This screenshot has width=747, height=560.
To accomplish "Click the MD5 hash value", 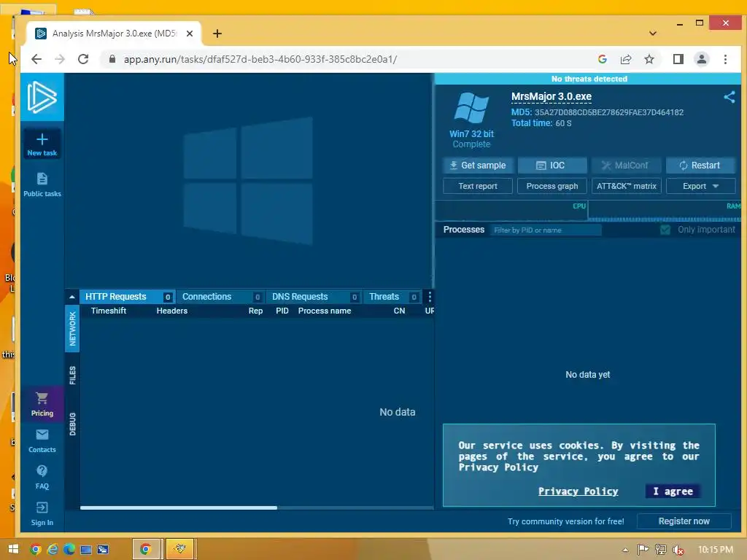I will 609,112.
